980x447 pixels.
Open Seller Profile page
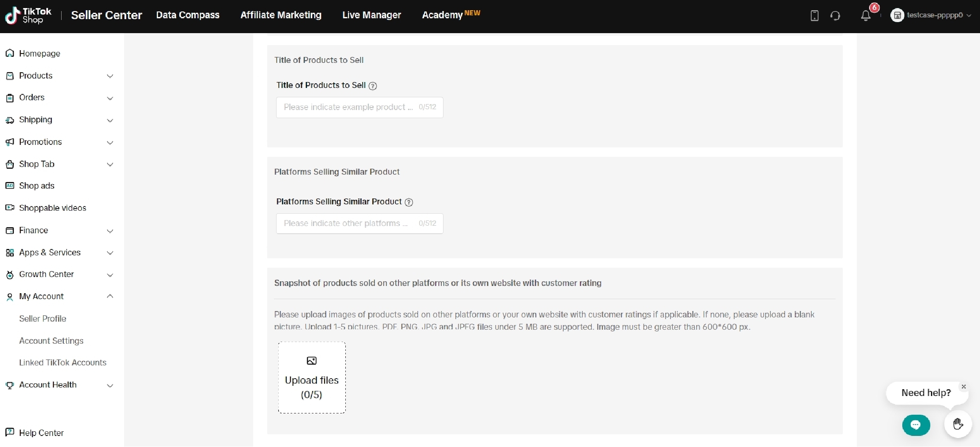(x=42, y=319)
